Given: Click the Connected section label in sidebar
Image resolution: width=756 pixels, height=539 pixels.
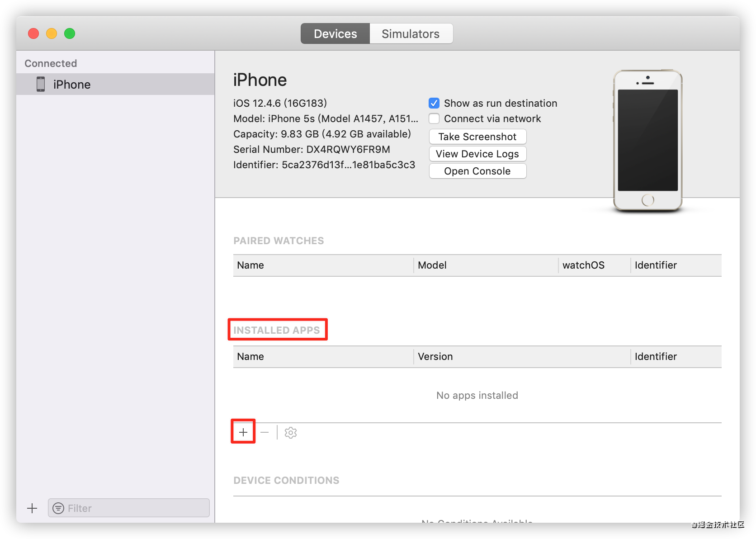Looking at the screenshot, I should point(51,63).
